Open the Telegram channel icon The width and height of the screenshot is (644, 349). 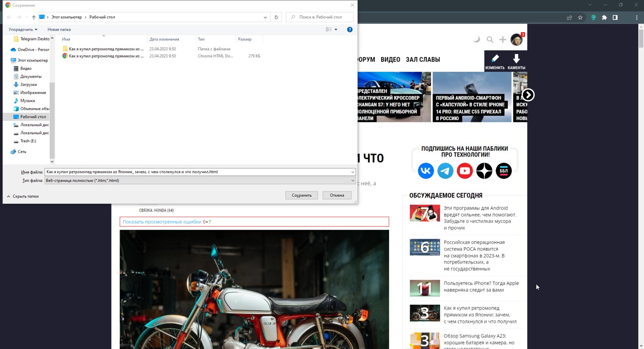(x=445, y=171)
